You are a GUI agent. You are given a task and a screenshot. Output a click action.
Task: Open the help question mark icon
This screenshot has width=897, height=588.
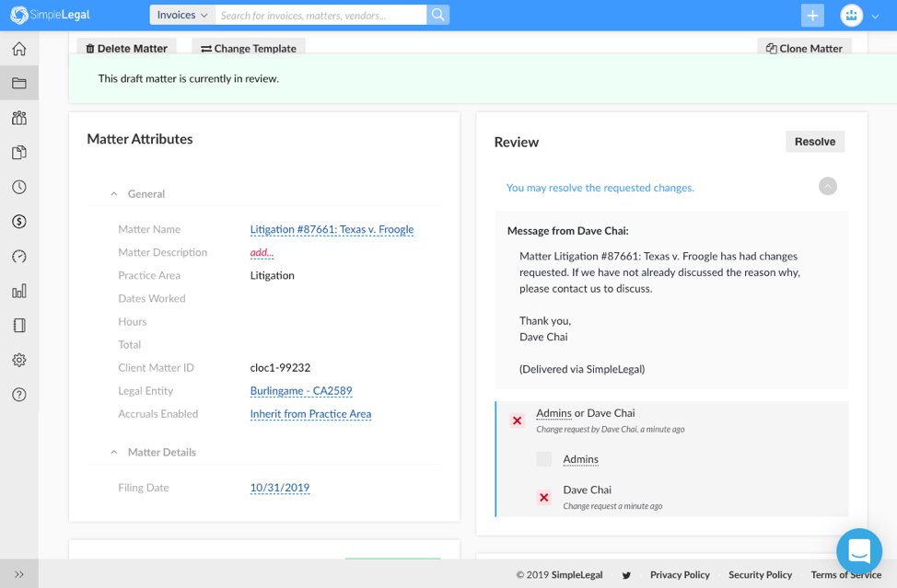click(18, 394)
